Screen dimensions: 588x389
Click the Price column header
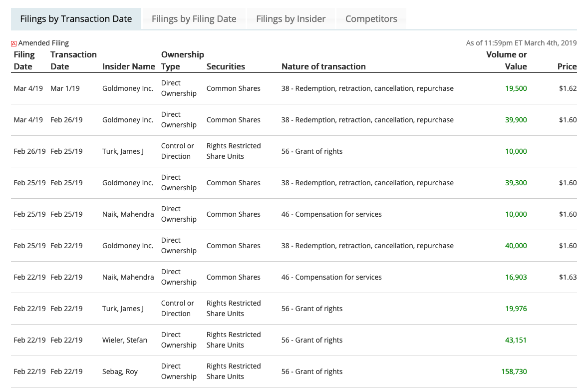tap(567, 66)
